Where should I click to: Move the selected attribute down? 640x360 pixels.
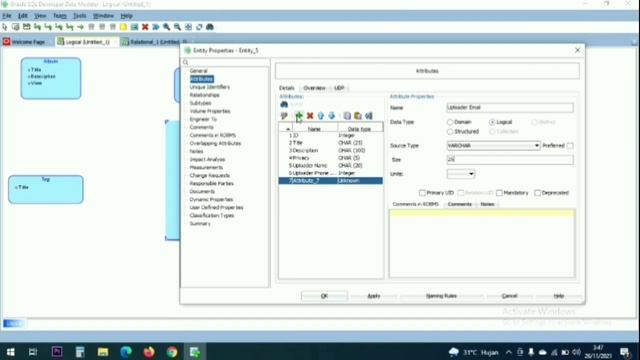coord(331,116)
